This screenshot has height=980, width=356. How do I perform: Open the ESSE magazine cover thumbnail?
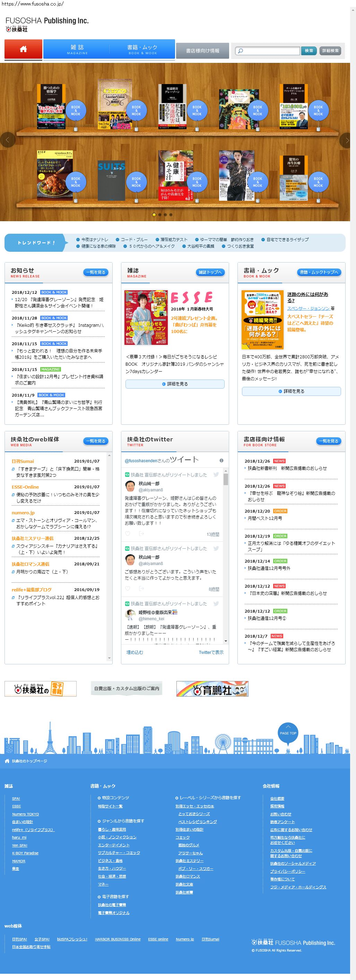[146, 317]
